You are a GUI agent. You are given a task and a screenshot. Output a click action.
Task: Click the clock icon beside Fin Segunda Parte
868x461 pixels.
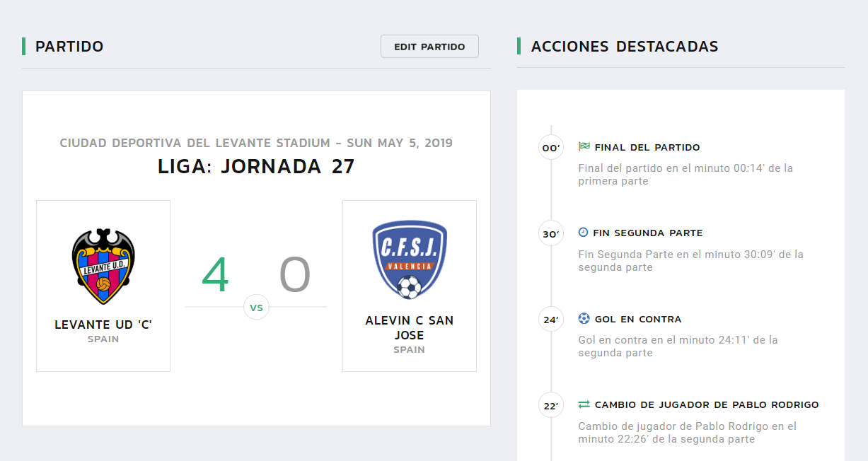click(584, 233)
